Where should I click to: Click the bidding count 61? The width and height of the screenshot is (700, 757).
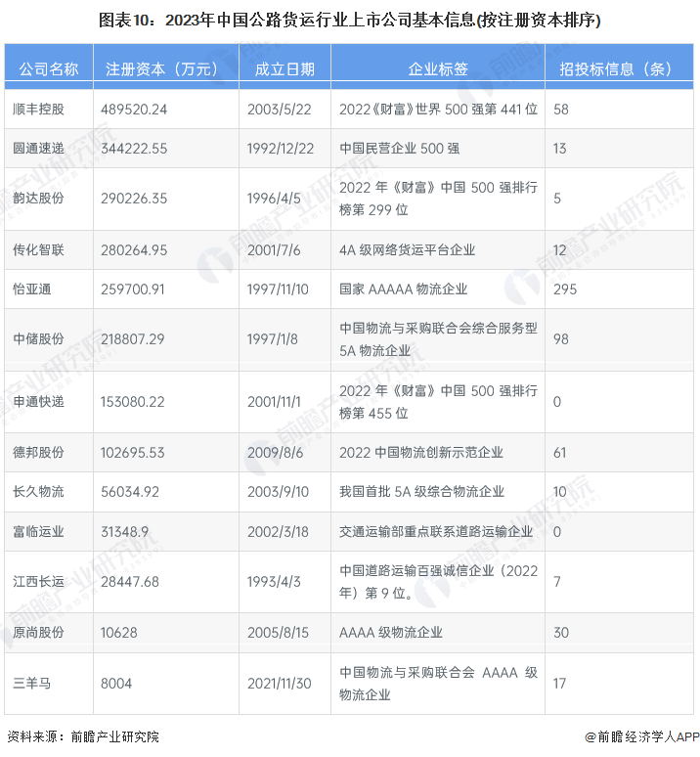[x=559, y=453]
